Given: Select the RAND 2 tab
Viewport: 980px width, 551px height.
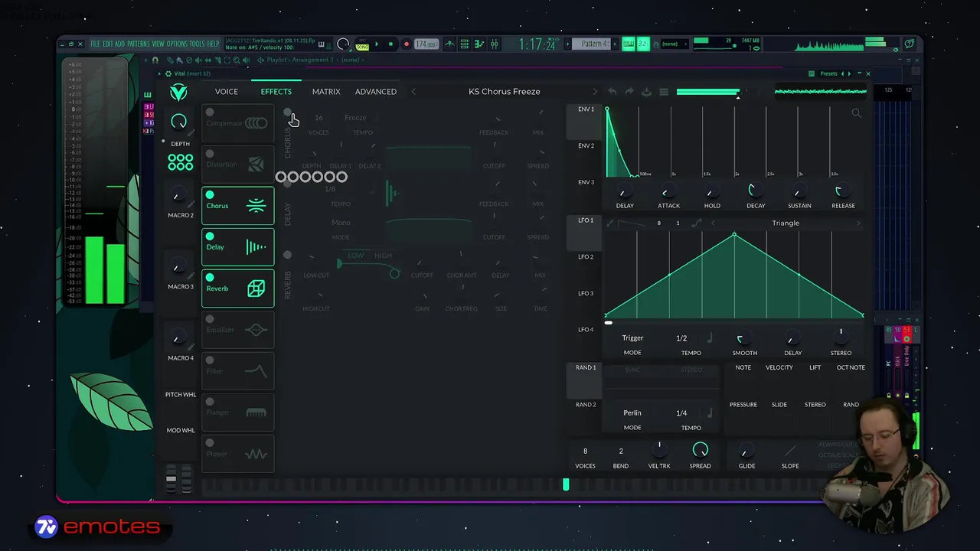Looking at the screenshot, I should click(x=586, y=404).
